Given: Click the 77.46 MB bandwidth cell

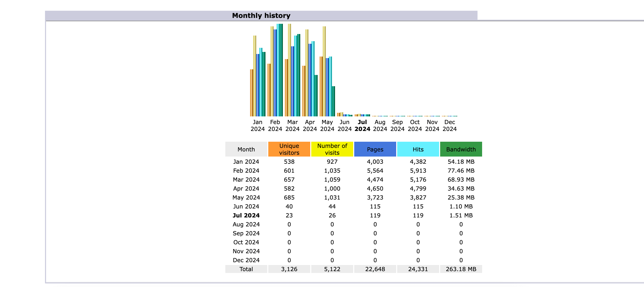Looking at the screenshot, I should tap(461, 171).
